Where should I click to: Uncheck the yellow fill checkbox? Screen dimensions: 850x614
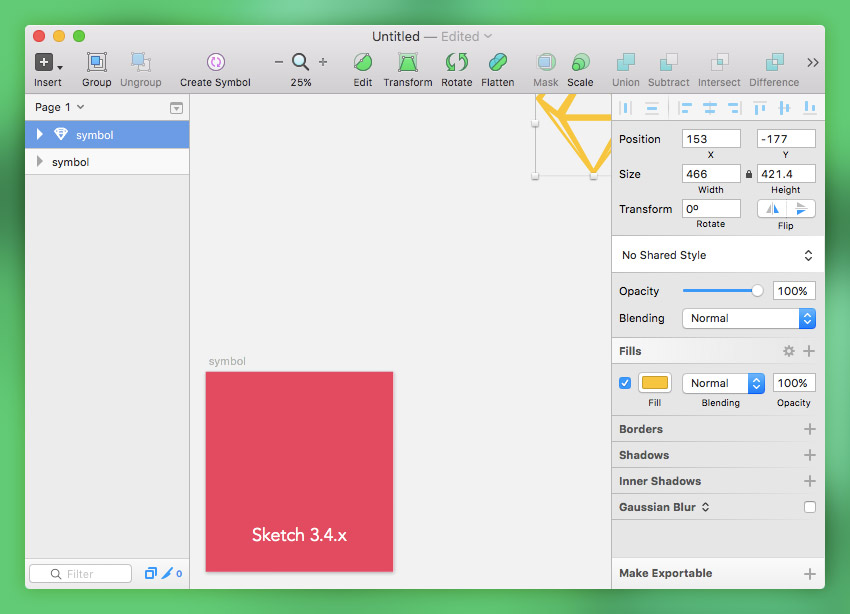click(625, 383)
